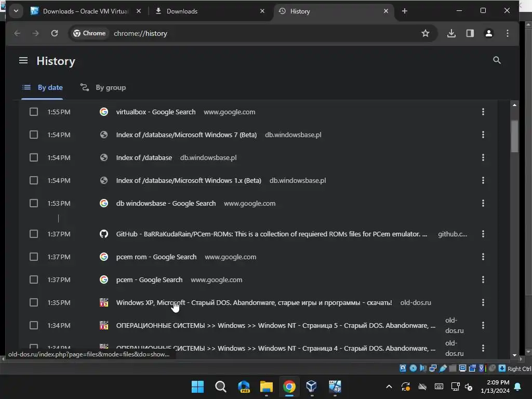Open more actions for pcem rom search entry
Screen dimensions: 532x399
(x=483, y=257)
